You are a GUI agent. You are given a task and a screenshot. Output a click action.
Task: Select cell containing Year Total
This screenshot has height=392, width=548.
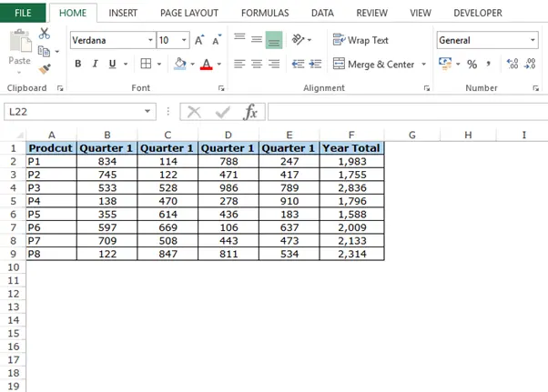[x=351, y=148]
